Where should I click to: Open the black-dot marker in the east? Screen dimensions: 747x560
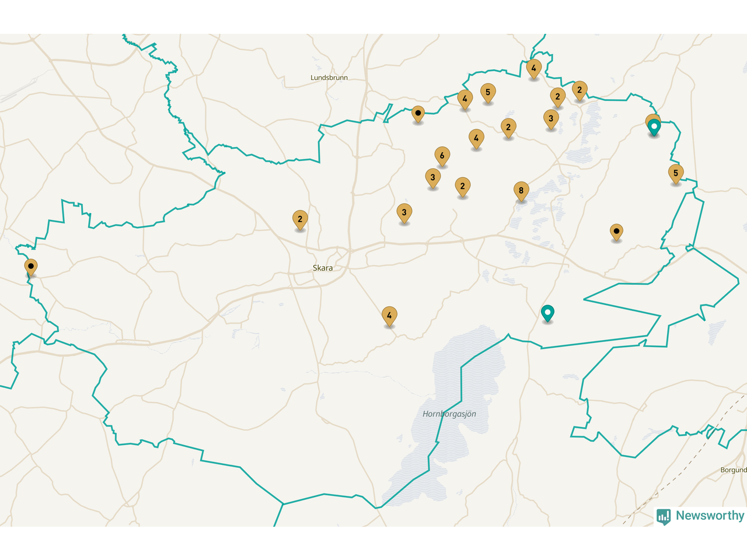pos(616,232)
